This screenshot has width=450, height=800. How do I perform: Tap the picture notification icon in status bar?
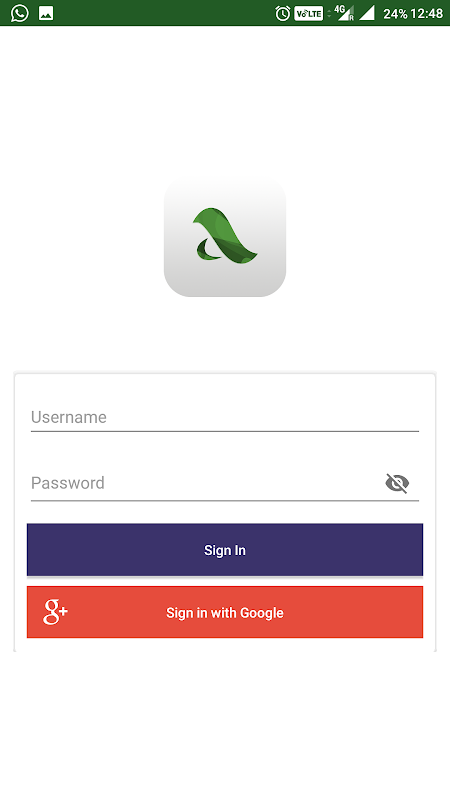click(46, 13)
